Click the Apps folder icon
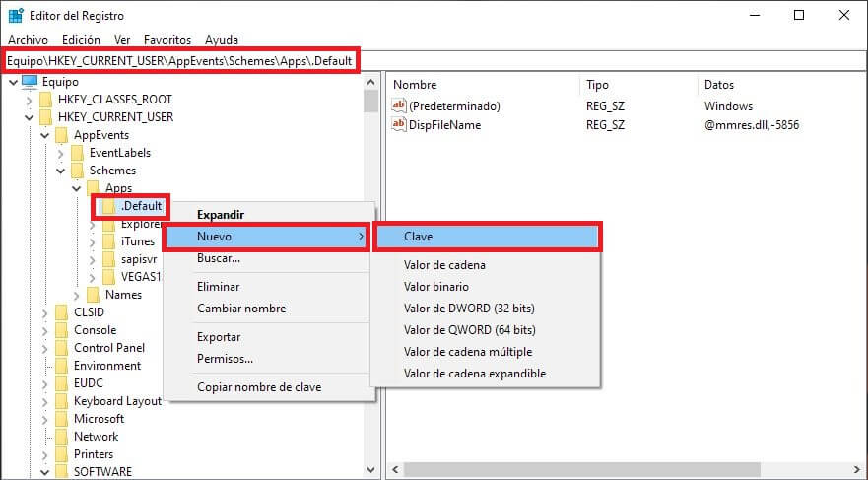Screen dimensions: 868x480 tap(93, 188)
